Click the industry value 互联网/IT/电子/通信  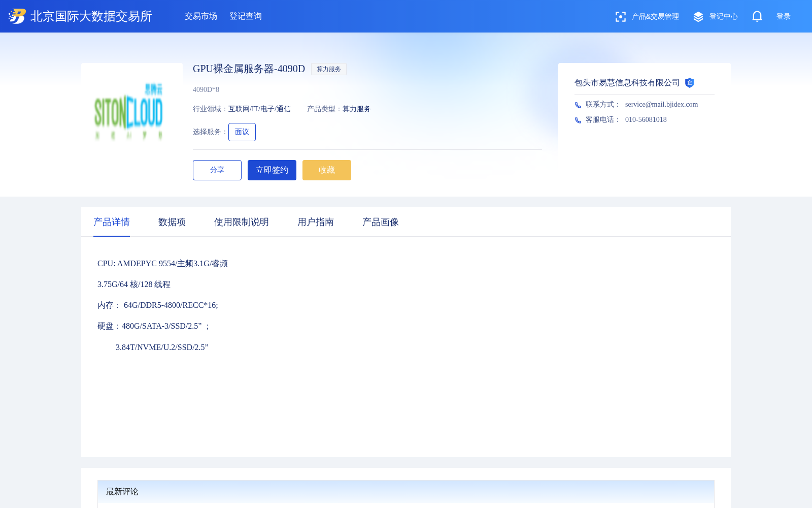coord(259,109)
